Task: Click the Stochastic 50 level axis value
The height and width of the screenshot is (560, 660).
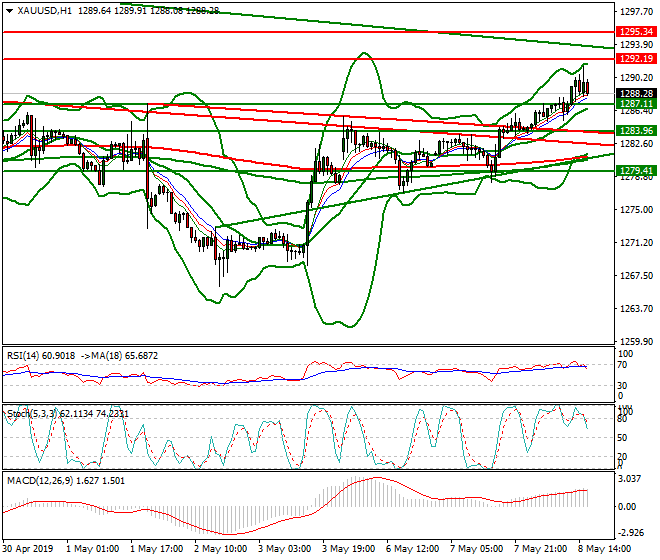Action: (x=622, y=438)
